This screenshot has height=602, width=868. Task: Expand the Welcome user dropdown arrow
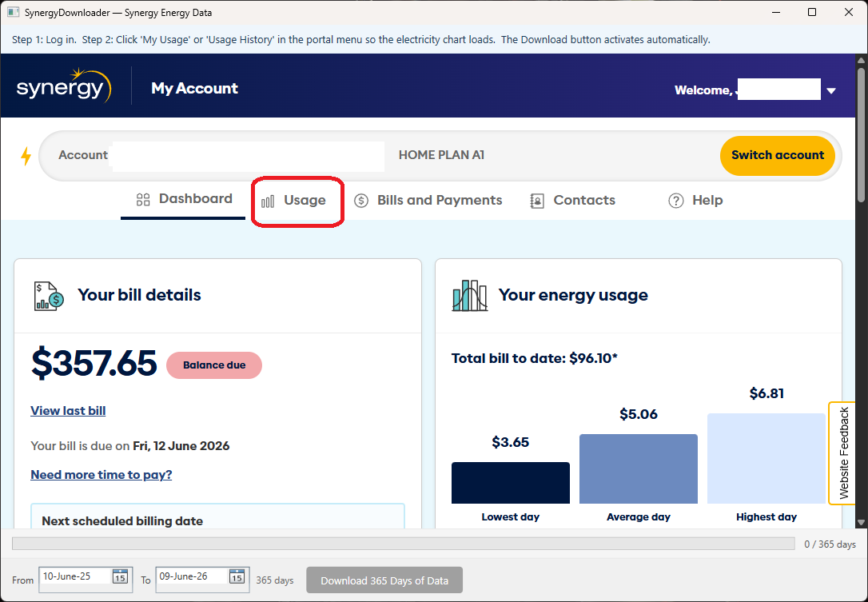(x=831, y=91)
